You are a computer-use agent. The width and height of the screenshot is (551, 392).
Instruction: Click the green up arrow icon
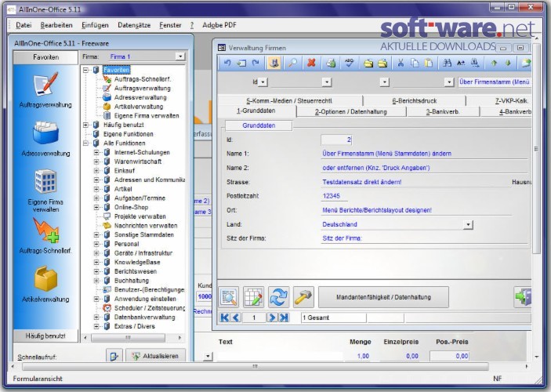(x=494, y=63)
